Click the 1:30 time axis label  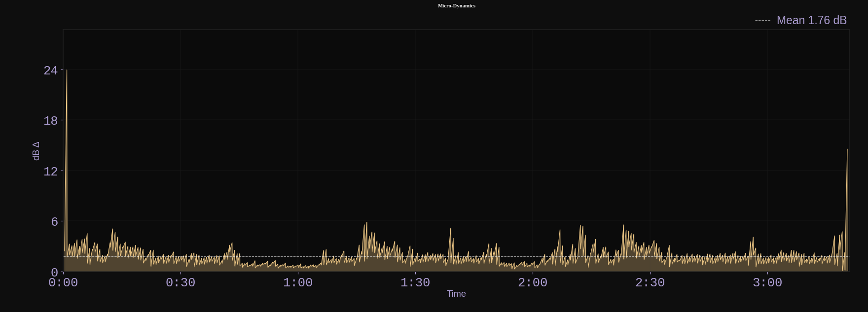(x=415, y=283)
